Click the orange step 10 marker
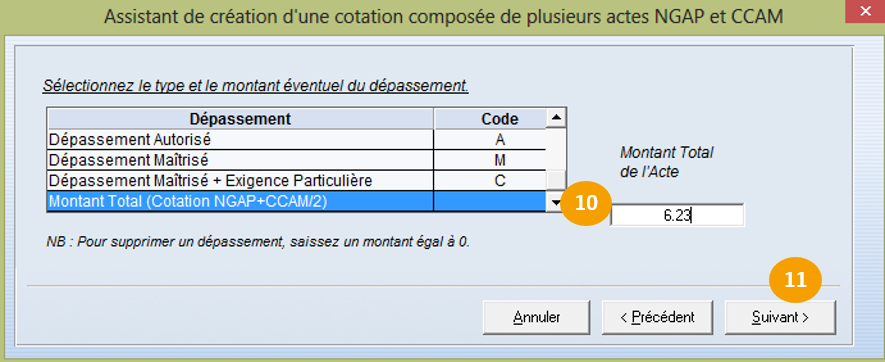Viewport: 885px width, 362px height. coord(586,203)
